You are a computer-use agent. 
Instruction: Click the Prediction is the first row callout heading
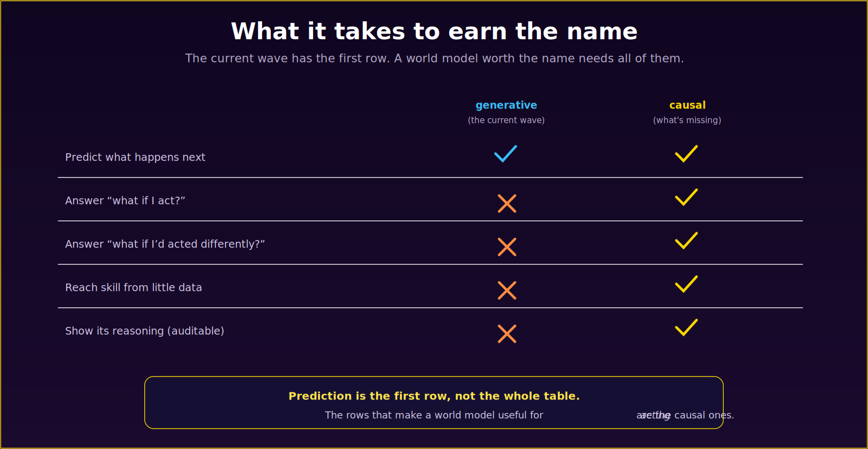(434, 396)
